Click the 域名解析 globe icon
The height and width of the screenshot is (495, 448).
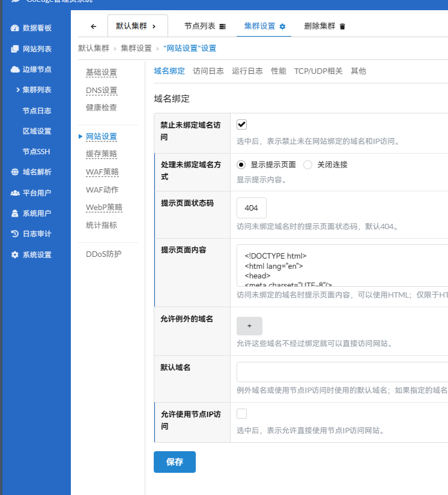tap(15, 172)
